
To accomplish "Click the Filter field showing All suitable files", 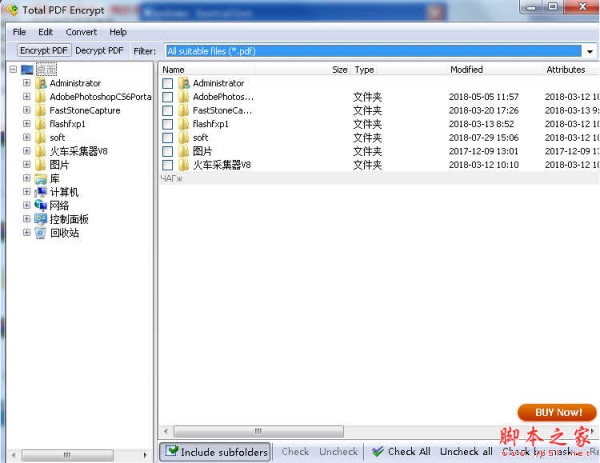I will click(x=373, y=51).
